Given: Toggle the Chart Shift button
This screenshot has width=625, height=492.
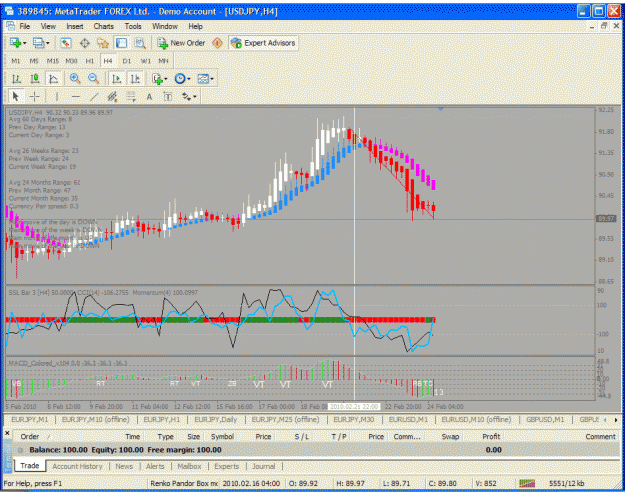Looking at the screenshot, I should (136, 79).
